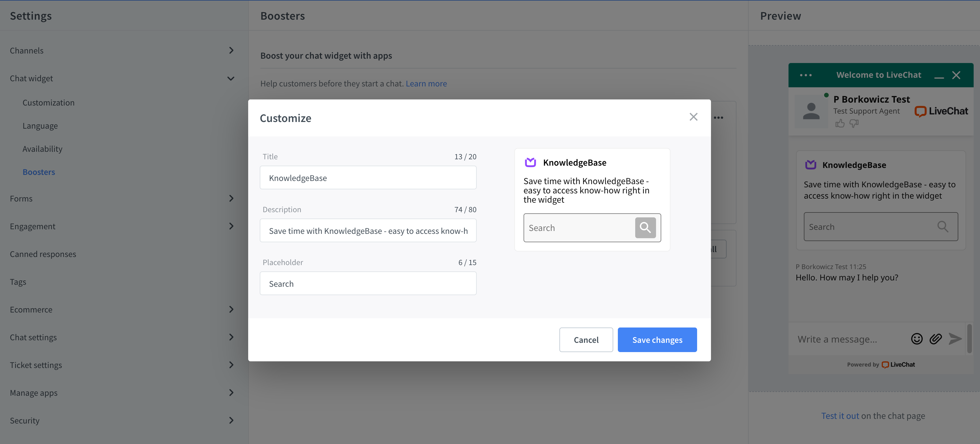Open Canned responses settings

(43, 254)
